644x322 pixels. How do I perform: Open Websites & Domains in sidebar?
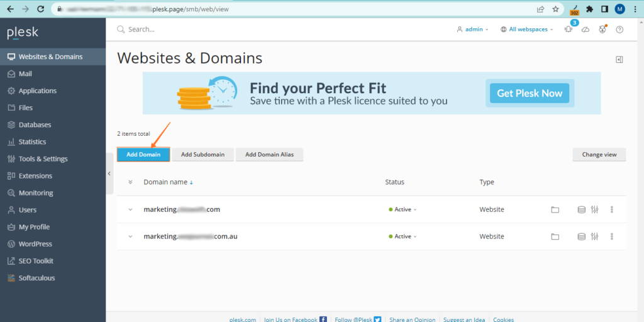(53, 57)
